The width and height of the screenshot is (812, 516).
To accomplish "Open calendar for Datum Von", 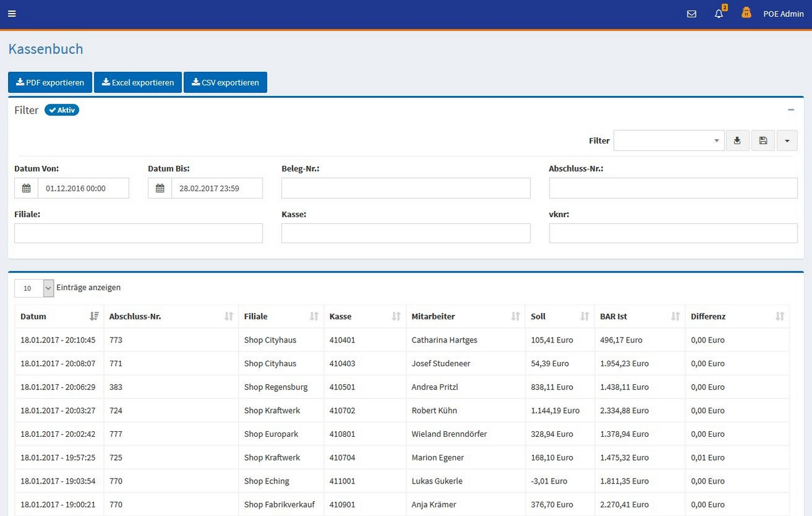I will tap(26, 188).
